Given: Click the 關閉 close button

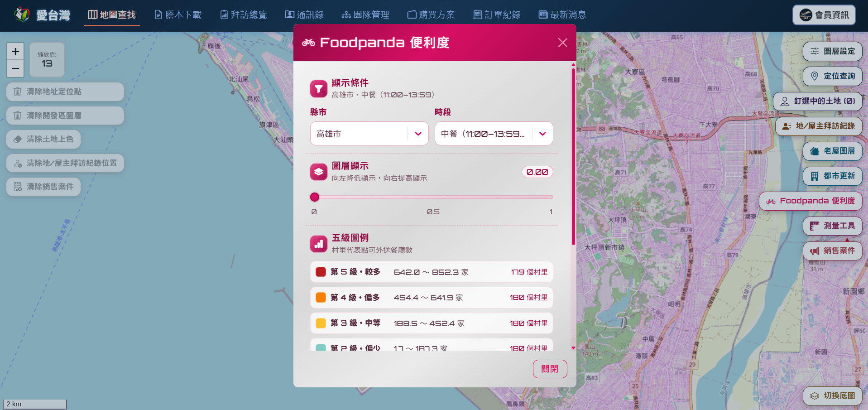Looking at the screenshot, I should click(550, 369).
